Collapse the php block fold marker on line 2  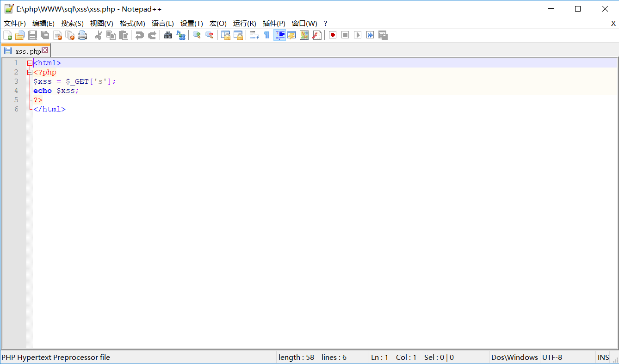[x=30, y=72]
